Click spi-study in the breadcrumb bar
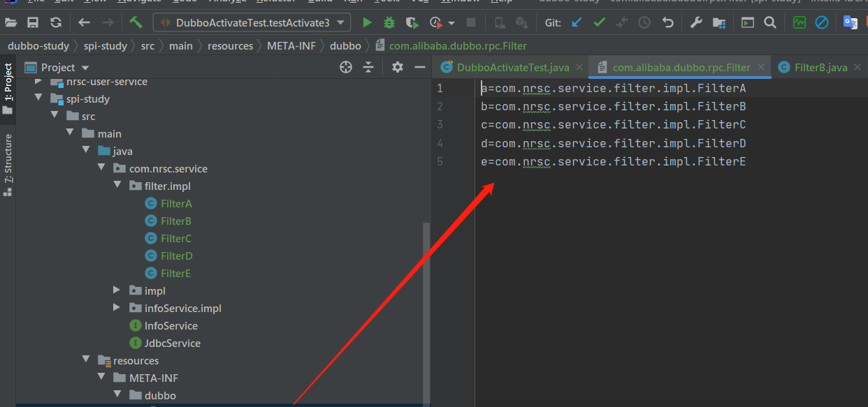Image resolution: width=868 pixels, height=407 pixels. [x=105, y=46]
